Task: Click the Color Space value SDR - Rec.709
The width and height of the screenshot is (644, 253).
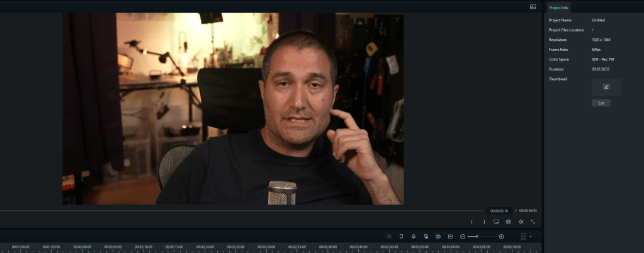Action: 603,60
